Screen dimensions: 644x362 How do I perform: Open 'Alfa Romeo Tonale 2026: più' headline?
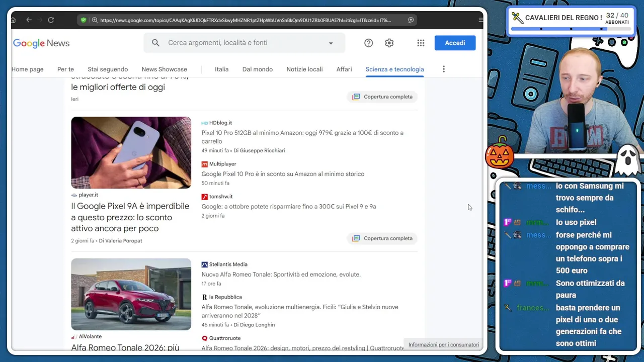coord(125,347)
